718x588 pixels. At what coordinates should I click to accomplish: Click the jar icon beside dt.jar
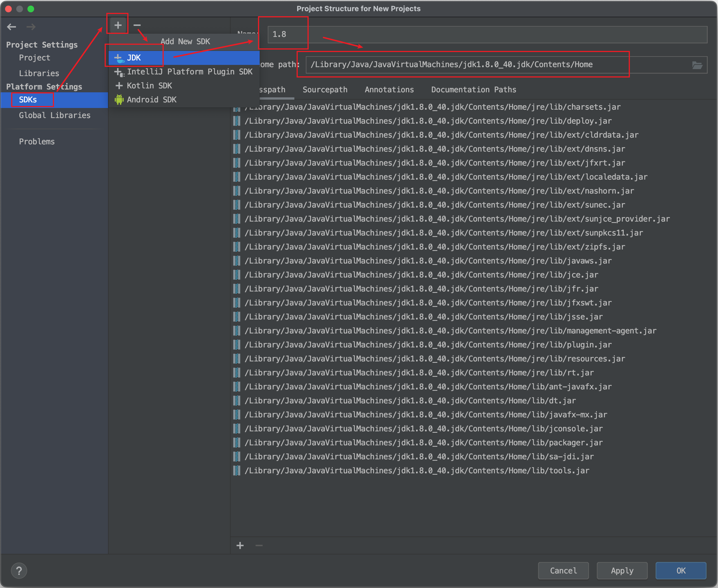coord(237,401)
